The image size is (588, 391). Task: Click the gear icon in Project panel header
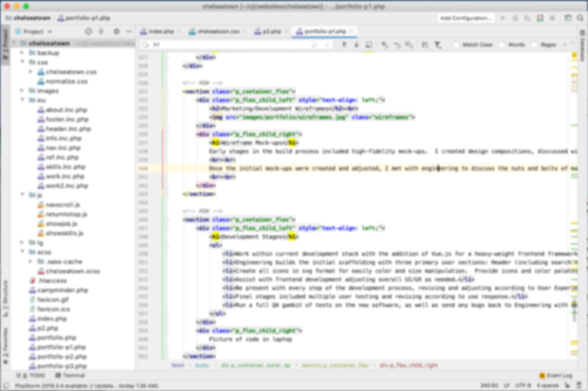click(x=116, y=32)
